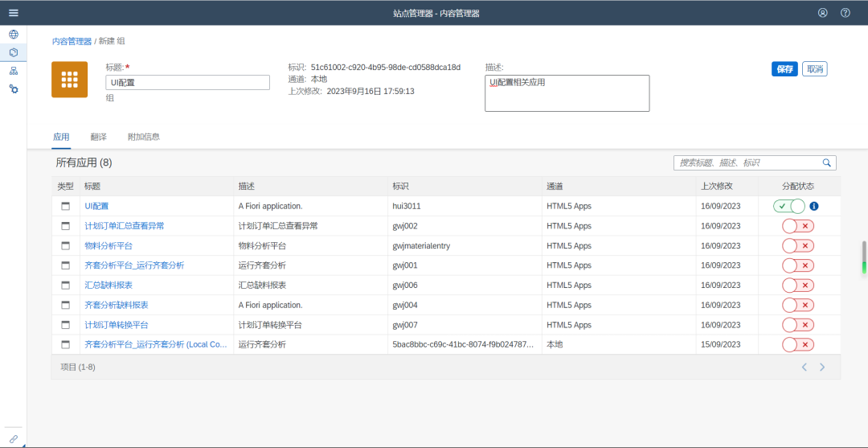Open the 计划订单转换平台 link
The height and width of the screenshot is (448, 868).
[117, 325]
